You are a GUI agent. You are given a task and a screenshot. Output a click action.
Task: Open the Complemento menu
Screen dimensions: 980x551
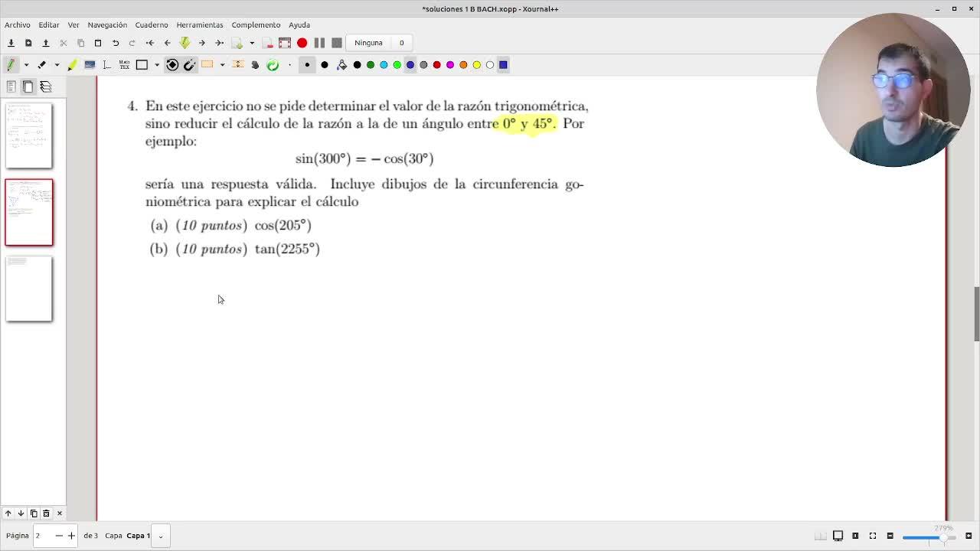[x=256, y=24]
